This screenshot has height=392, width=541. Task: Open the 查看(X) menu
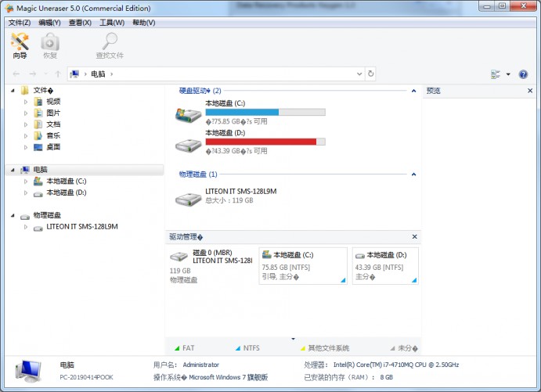[x=80, y=23]
